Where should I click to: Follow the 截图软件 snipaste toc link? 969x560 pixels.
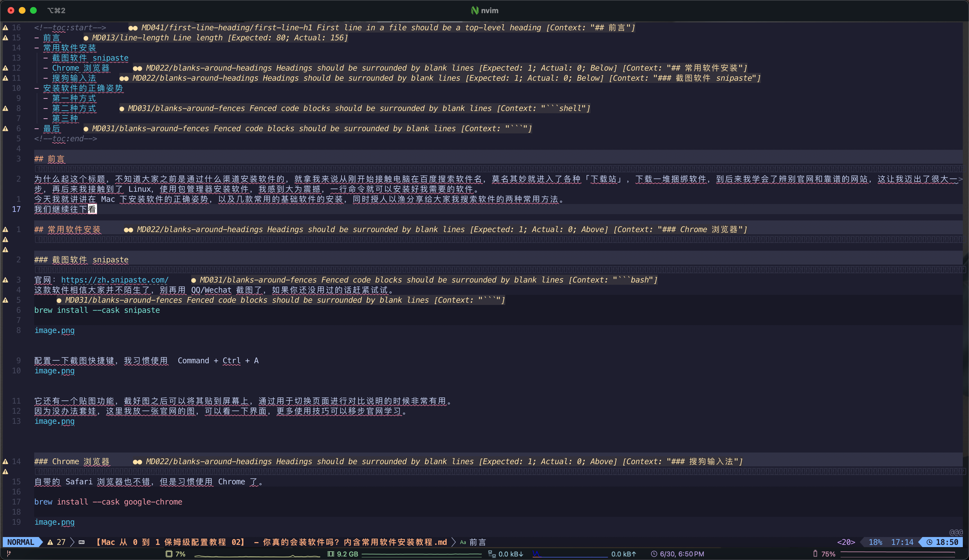click(90, 58)
